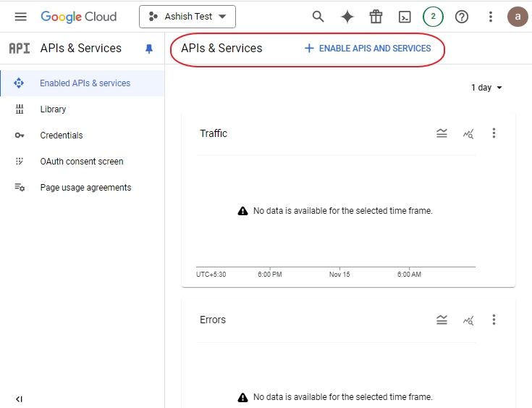The width and height of the screenshot is (532, 408).
Task: Click APIs & Services sidebar header title
Action: click(81, 49)
